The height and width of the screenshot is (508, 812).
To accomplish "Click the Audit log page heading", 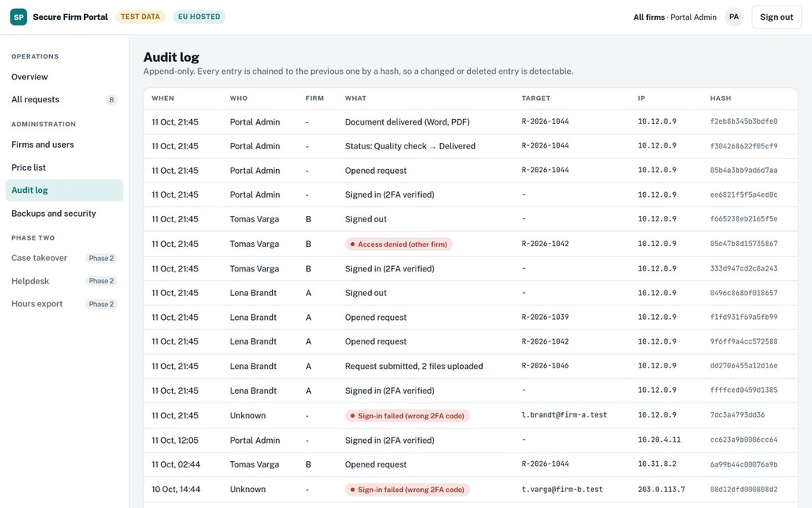I will tap(171, 57).
